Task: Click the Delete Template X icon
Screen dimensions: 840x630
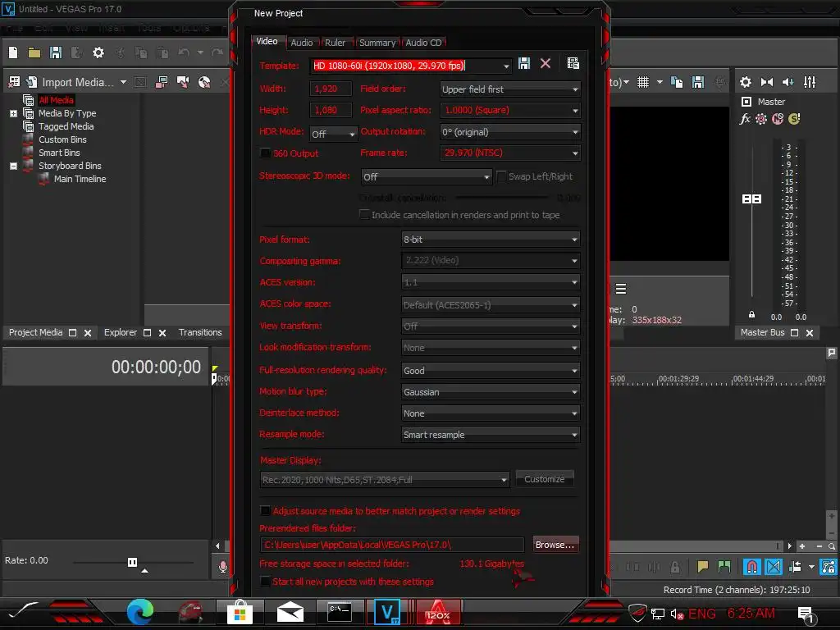Action: click(x=546, y=64)
